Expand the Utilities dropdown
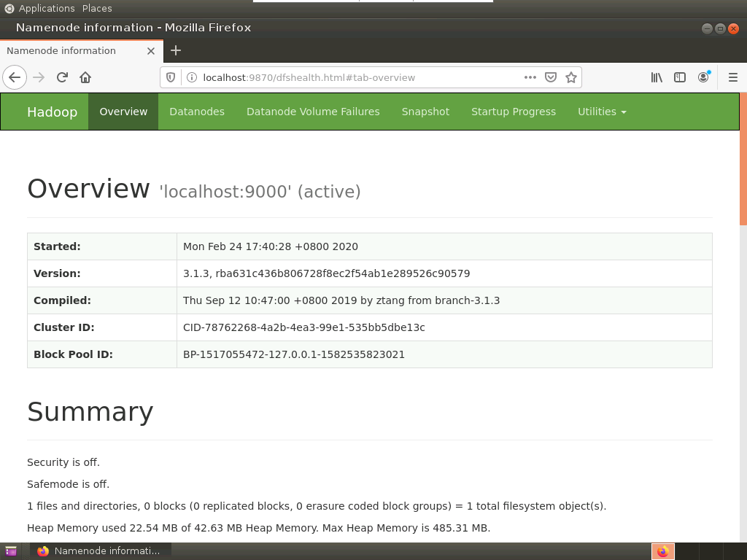 pyautogui.click(x=602, y=112)
